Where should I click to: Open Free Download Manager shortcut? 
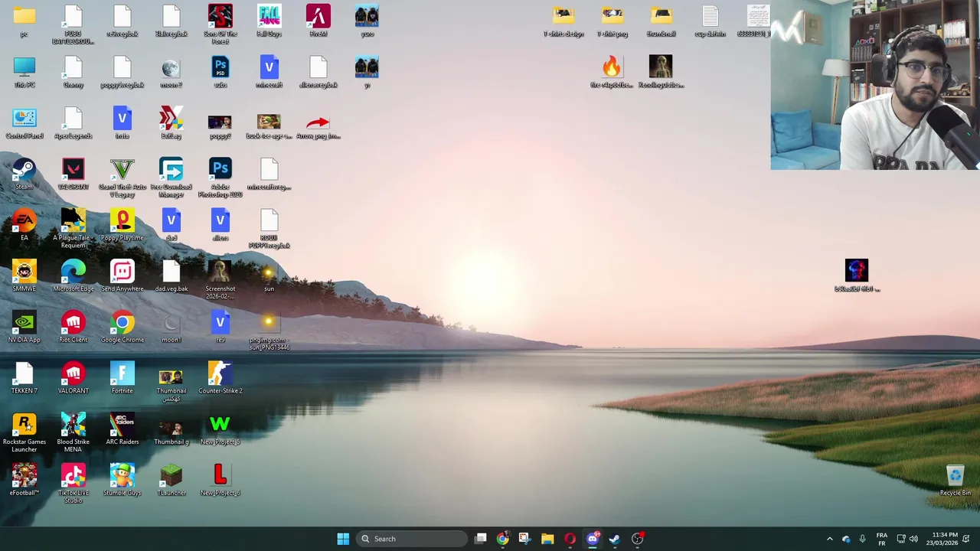(x=171, y=178)
